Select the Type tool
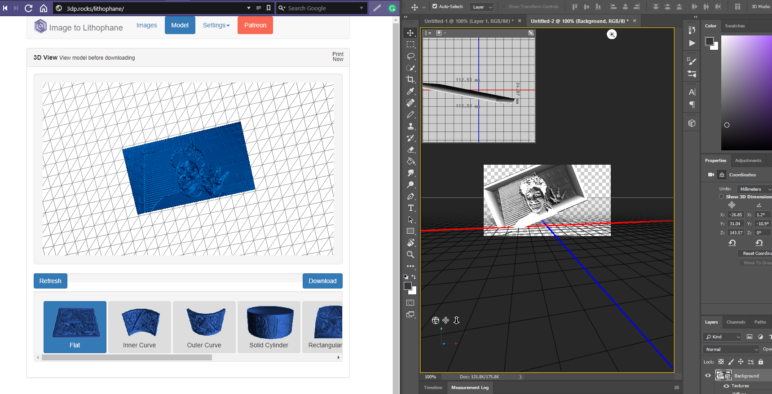 [x=410, y=208]
